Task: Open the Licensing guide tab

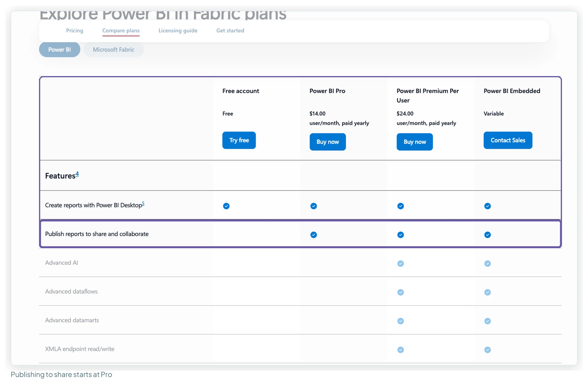Action: coord(178,31)
